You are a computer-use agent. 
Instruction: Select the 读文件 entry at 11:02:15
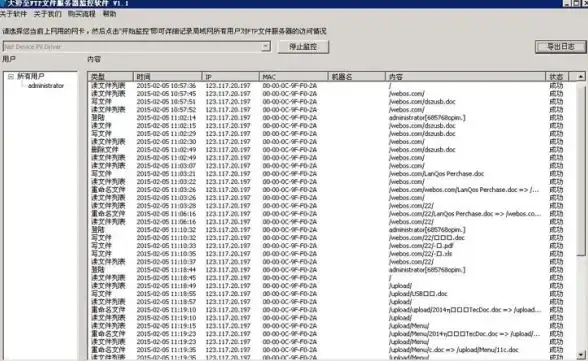click(101, 126)
